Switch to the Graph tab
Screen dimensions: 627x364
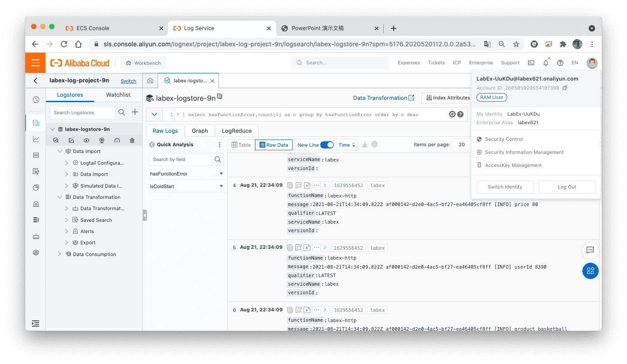point(200,131)
